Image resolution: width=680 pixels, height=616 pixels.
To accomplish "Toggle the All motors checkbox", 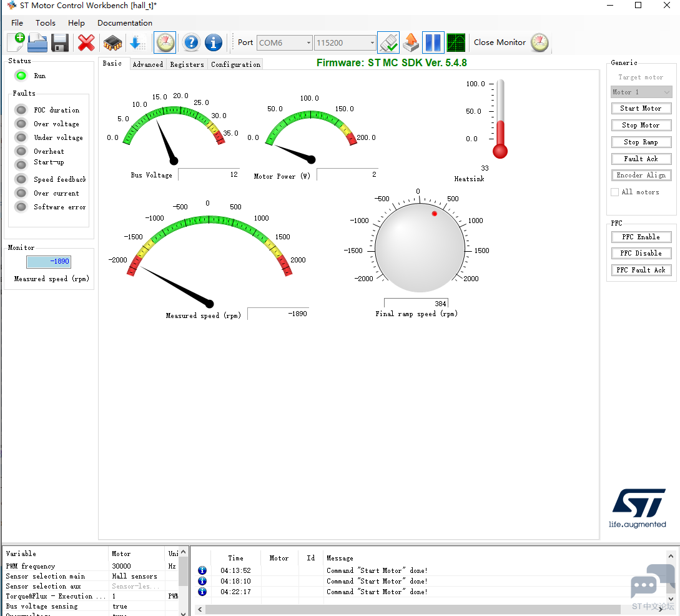I will (615, 192).
